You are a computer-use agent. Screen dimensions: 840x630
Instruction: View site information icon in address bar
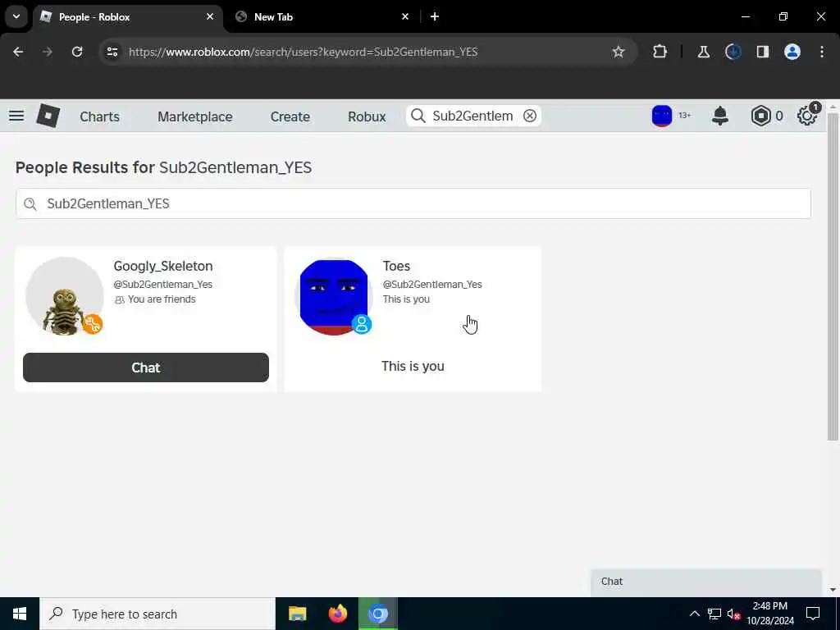[x=112, y=52]
